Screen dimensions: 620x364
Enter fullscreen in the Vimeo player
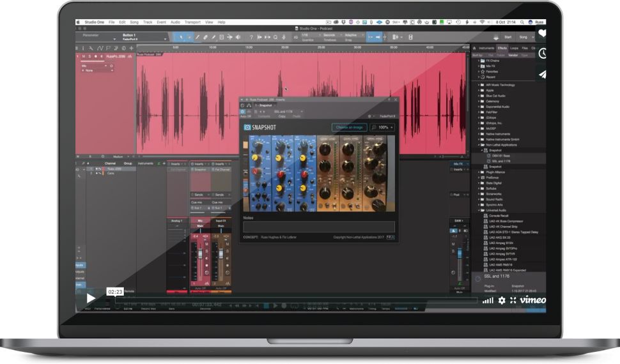coord(513,300)
